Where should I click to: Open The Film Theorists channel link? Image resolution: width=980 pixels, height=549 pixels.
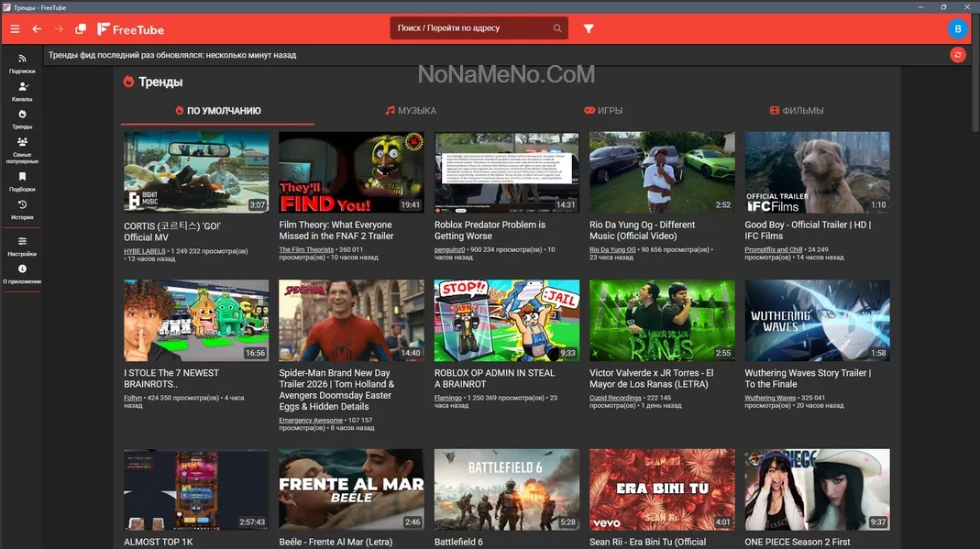306,250
